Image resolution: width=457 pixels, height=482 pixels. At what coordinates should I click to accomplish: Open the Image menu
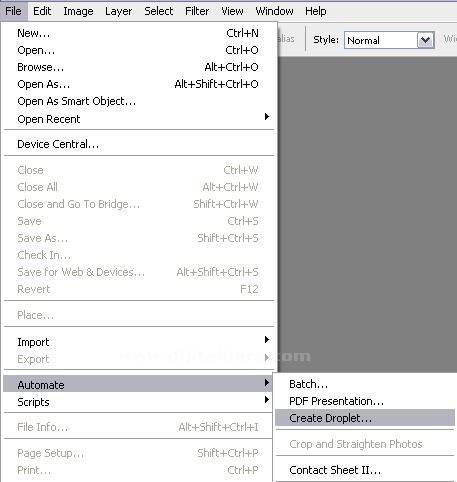tap(78, 11)
